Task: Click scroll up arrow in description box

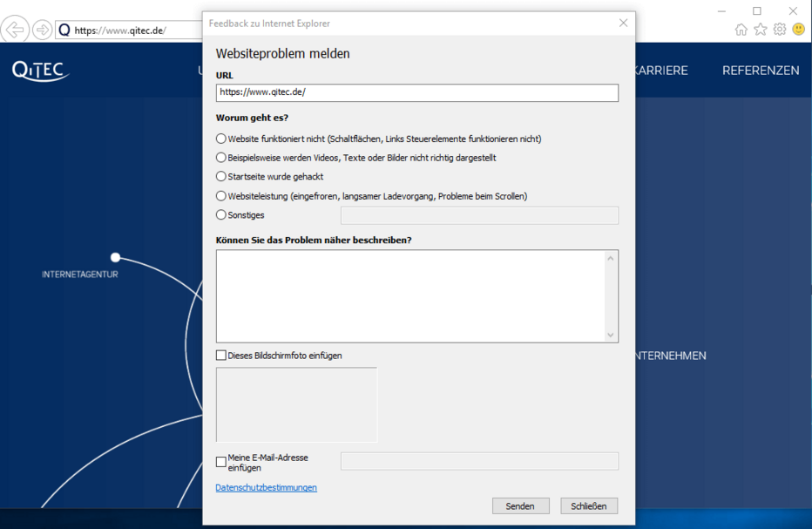Action: coord(611,258)
